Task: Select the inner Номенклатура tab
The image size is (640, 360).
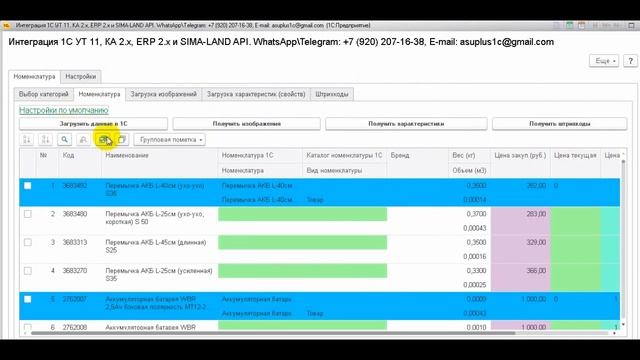Action: point(99,94)
